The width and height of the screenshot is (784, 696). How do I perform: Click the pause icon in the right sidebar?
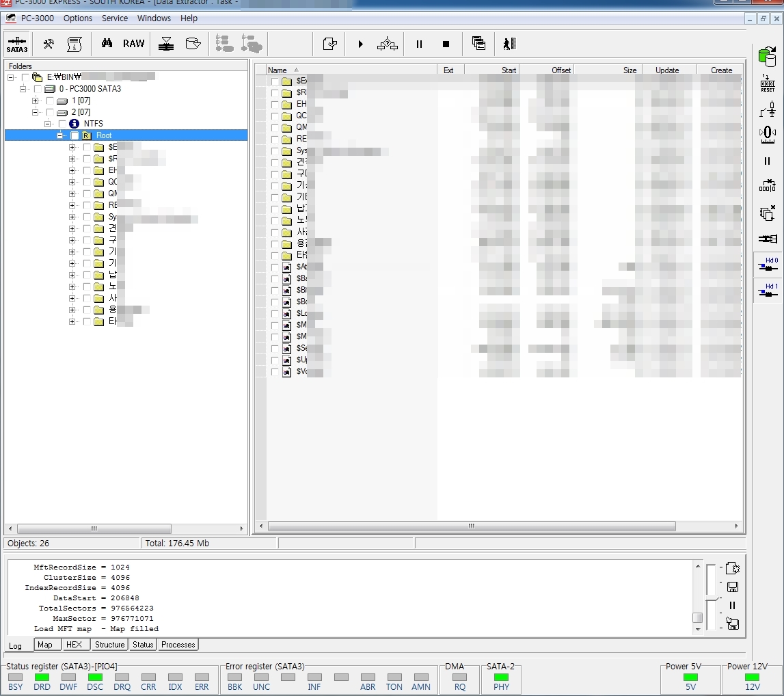768,161
